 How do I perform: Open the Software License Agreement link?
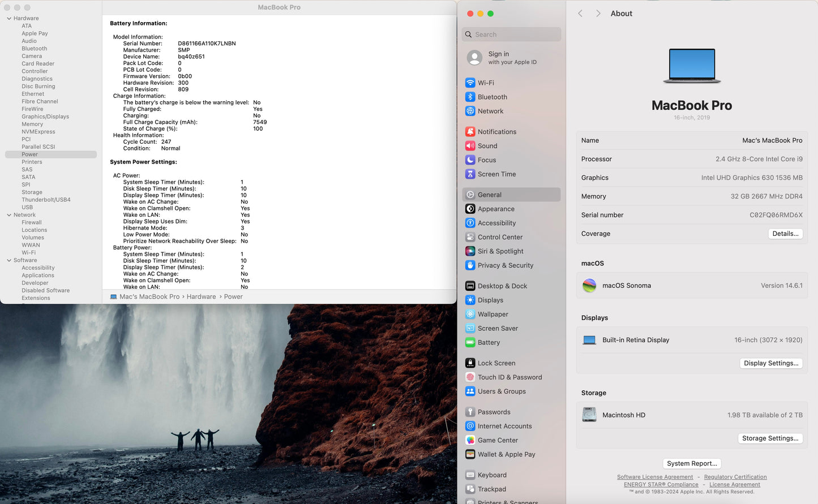click(654, 477)
